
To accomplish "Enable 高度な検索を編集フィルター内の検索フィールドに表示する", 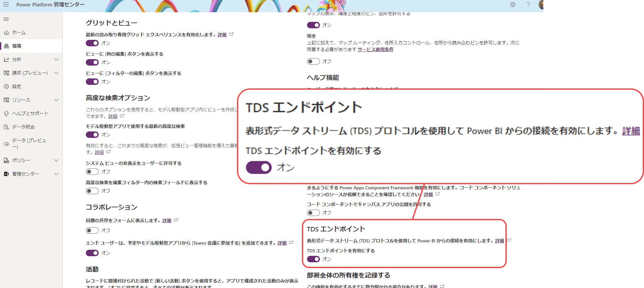I will [92, 191].
